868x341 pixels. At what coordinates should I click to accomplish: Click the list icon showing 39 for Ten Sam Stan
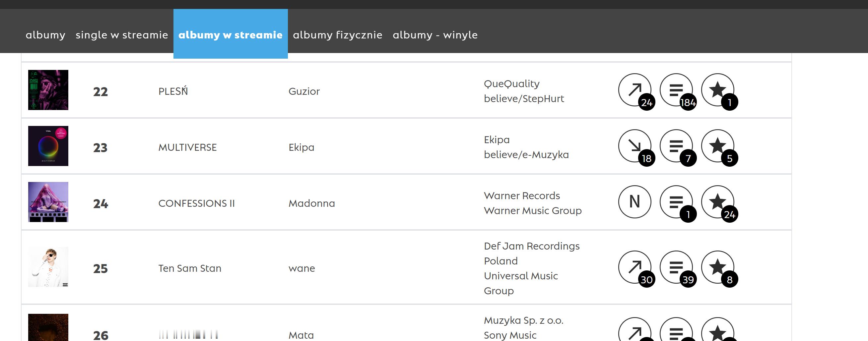click(x=676, y=267)
